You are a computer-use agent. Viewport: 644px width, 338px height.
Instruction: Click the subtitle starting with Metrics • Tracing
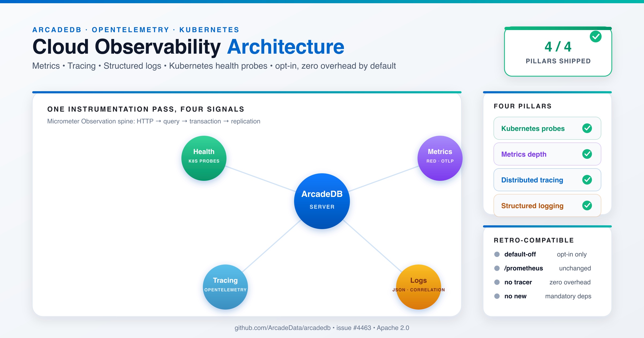click(214, 66)
